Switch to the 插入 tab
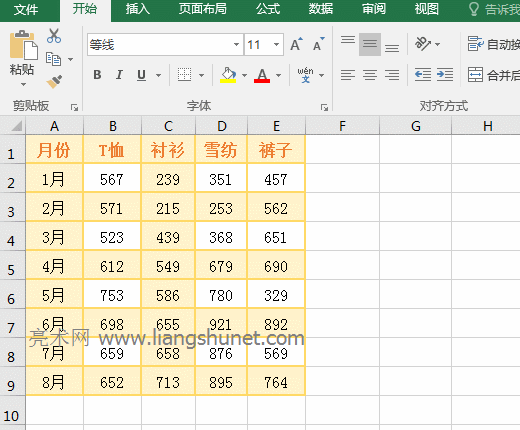 [137, 9]
